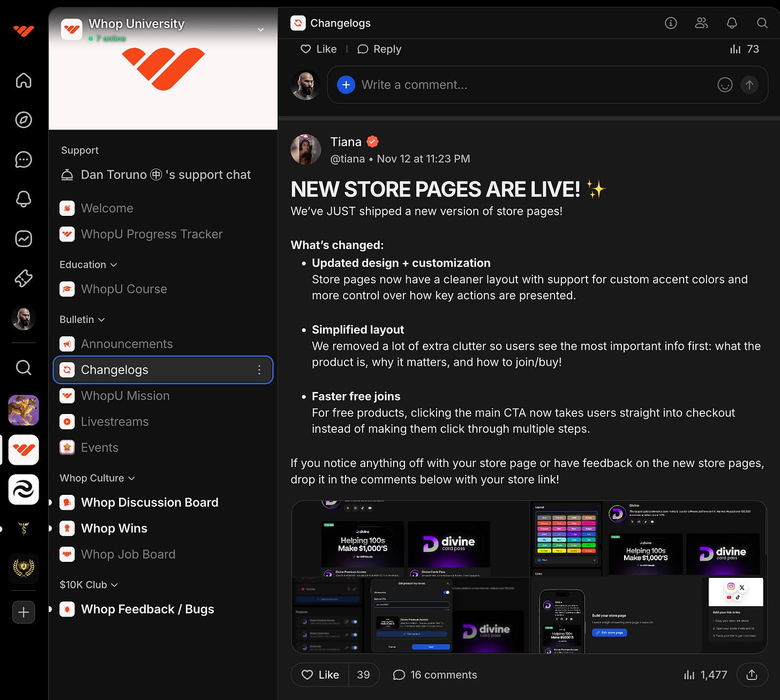Switch to the wolf artwork community

(24, 410)
